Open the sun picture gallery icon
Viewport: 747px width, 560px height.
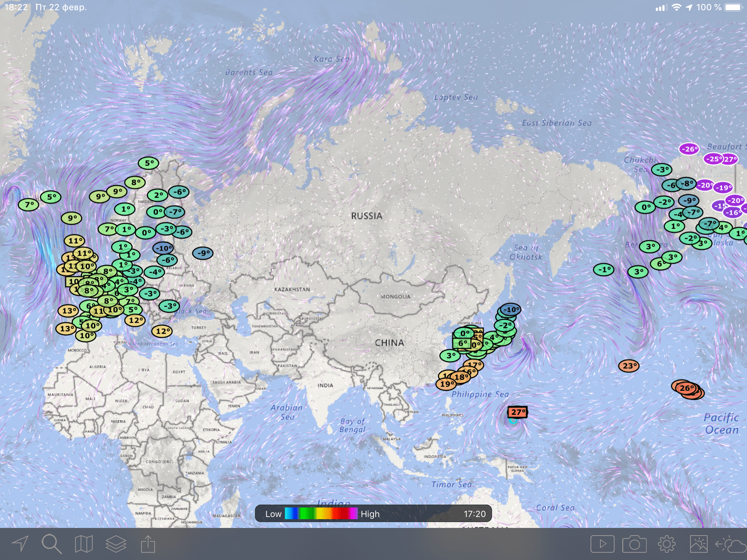tap(698, 544)
